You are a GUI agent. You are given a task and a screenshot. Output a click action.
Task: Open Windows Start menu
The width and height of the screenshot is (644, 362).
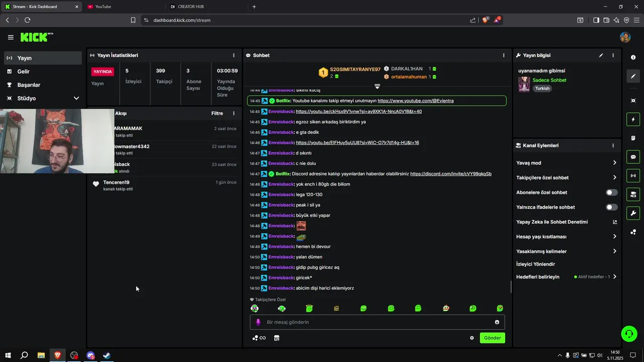8,355
